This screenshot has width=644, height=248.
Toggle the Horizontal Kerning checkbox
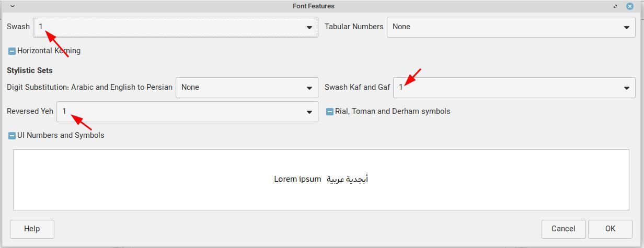tap(12, 51)
